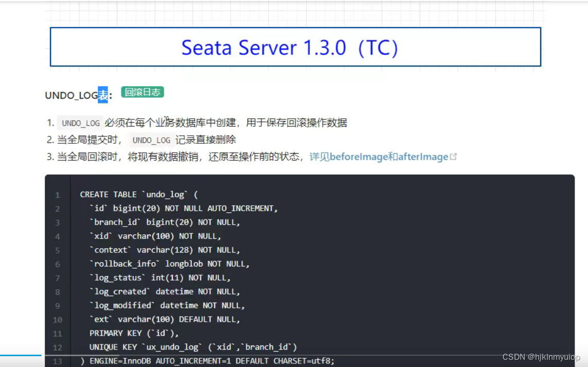Click text 记录直接删除
Viewport: 588px width, 367px height.
click(205, 140)
